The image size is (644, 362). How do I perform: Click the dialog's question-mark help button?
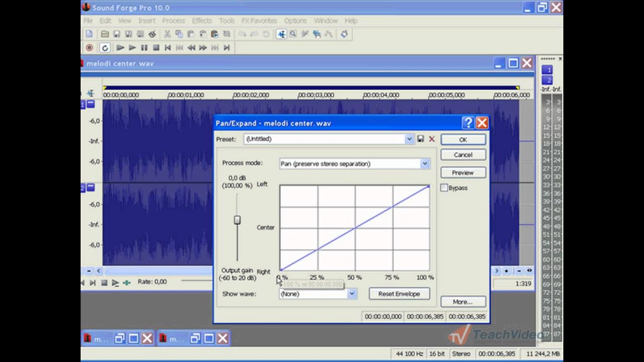pyautogui.click(x=468, y=123)
